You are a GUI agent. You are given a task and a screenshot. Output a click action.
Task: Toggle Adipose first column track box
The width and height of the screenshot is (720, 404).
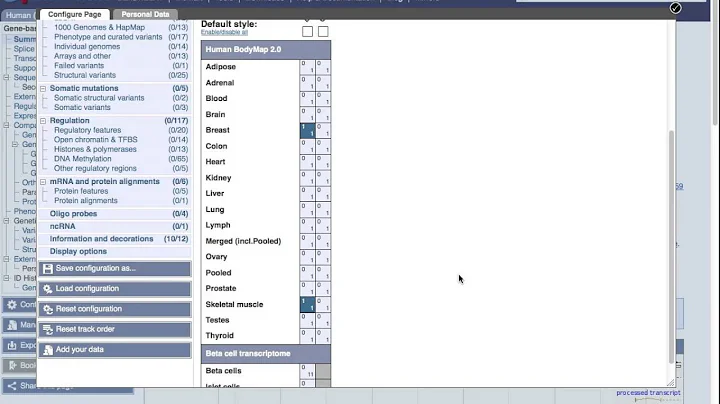[x=308, y=67]
